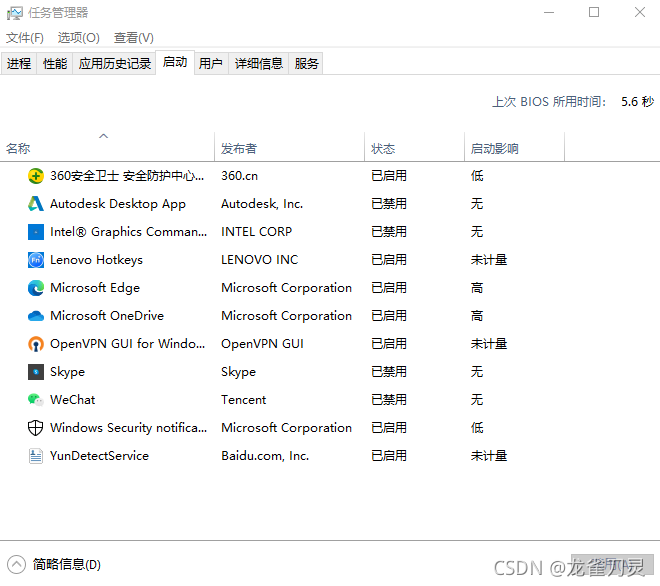Collapse to 简略信息 using the chevron icon

[16, 565]
